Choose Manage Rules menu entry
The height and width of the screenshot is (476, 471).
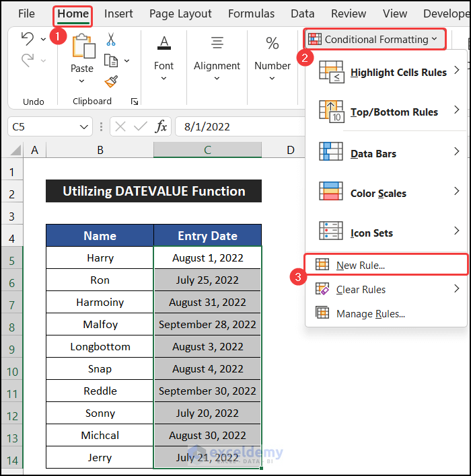[x=386, y=313]
